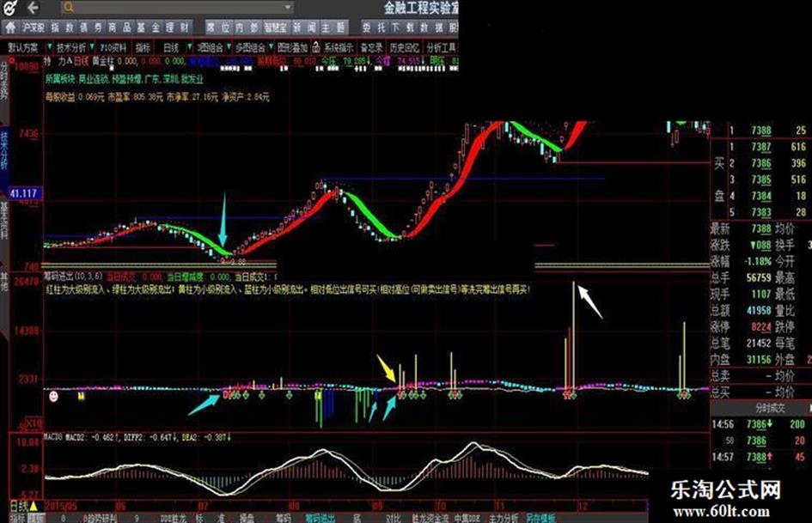Open the dropdown arrow beside 技术分析
This screenshot has height=523, width=812.
coord(92,47)
